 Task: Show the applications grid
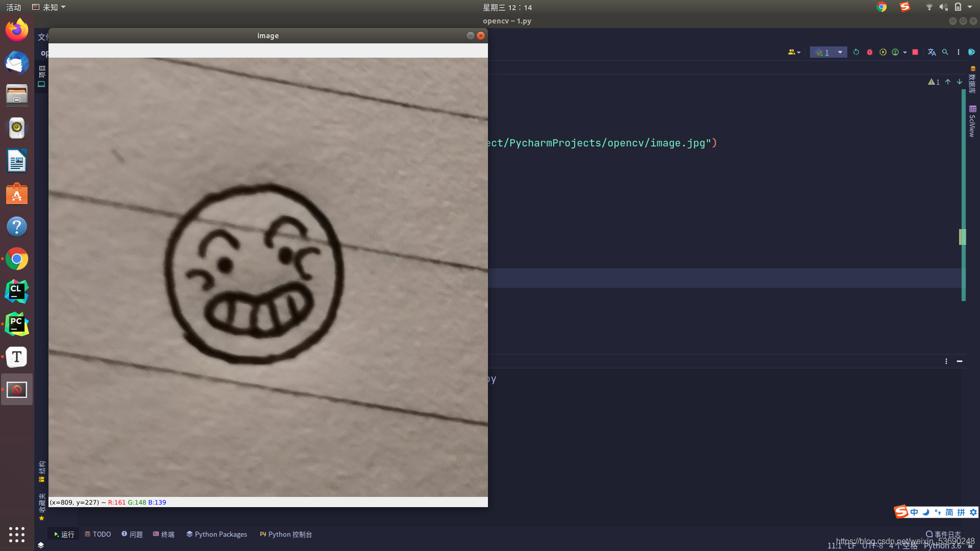pos(17,534)
